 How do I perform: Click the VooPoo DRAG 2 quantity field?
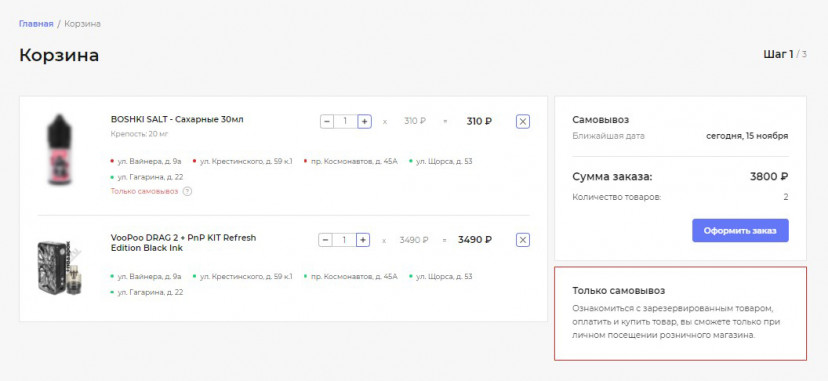344,240
